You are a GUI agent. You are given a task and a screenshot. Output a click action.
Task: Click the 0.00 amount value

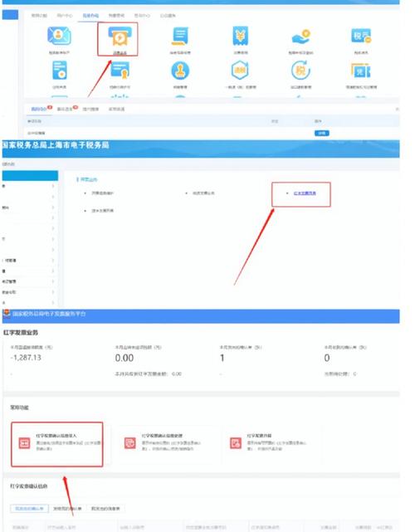click(124, 358)
